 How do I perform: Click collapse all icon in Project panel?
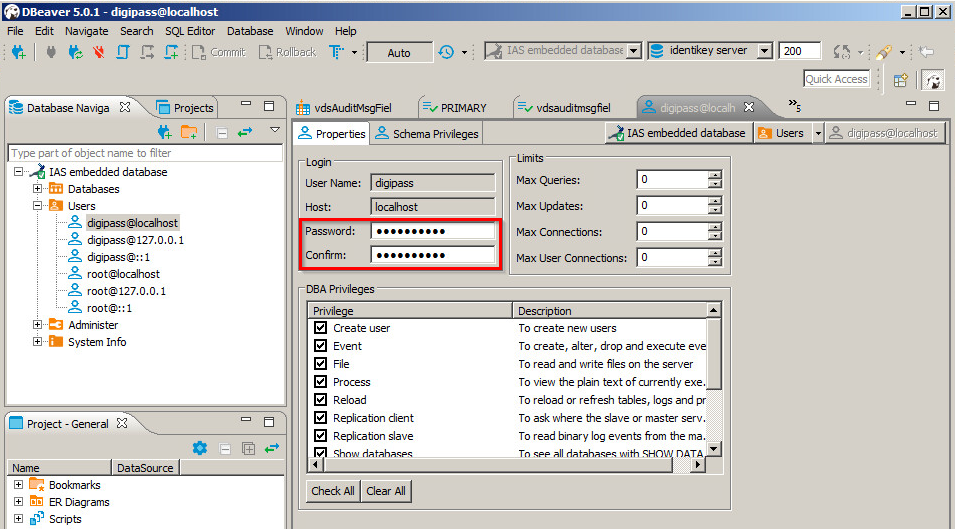[225, 449]
